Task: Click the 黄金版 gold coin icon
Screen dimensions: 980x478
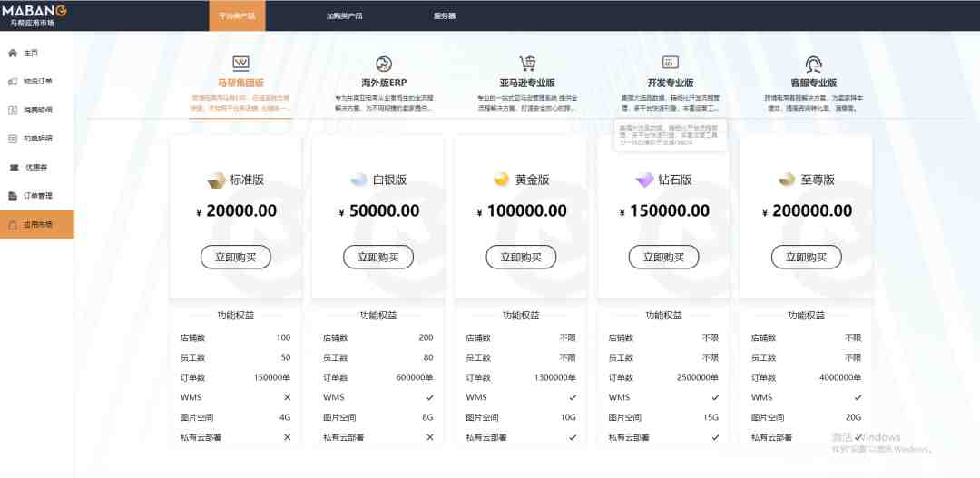Action: click(501, 180)
